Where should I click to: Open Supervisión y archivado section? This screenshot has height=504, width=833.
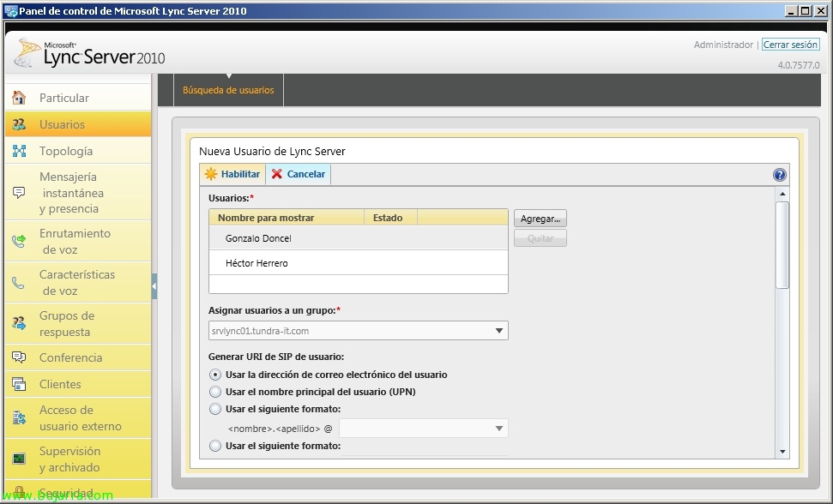78,459
